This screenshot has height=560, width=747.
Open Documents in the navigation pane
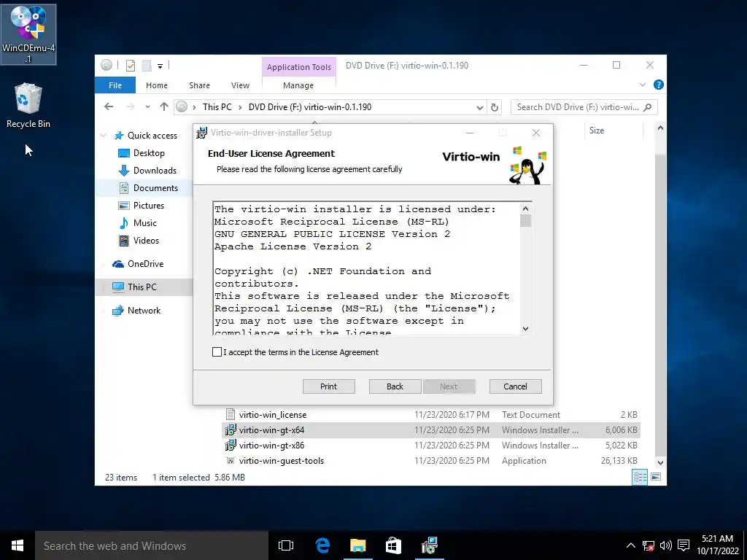pos(147,188)
